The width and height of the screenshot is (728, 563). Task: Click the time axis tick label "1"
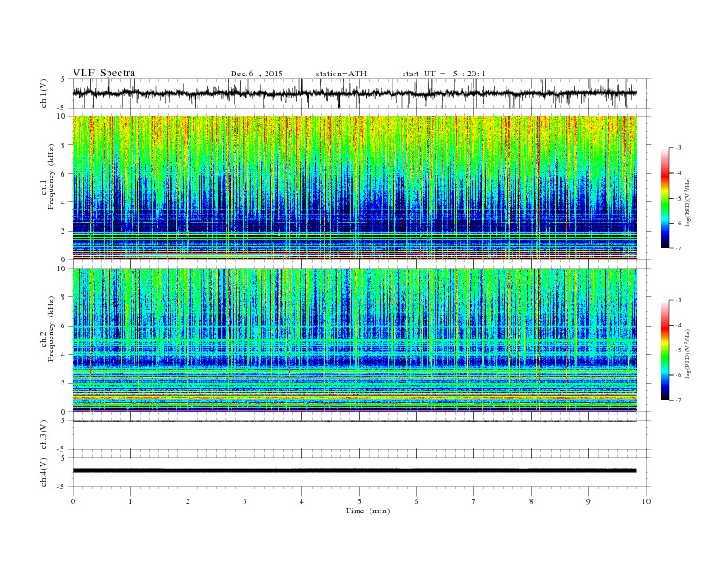(x=131, y=501)
